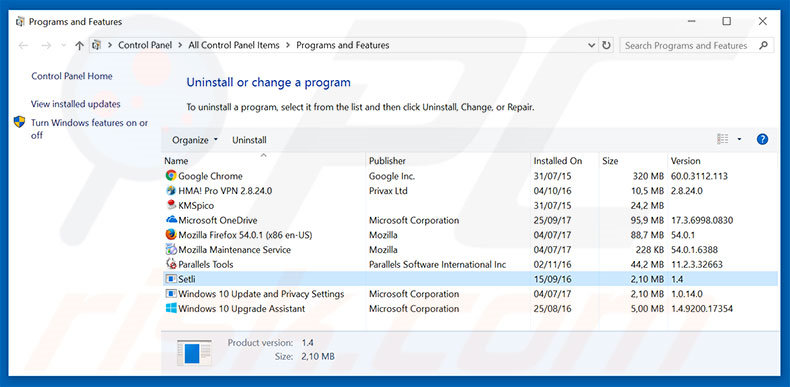Click the shield icon beside Turn Windows features
This screenshot has width=790, height=387.
tap(19, 122)
